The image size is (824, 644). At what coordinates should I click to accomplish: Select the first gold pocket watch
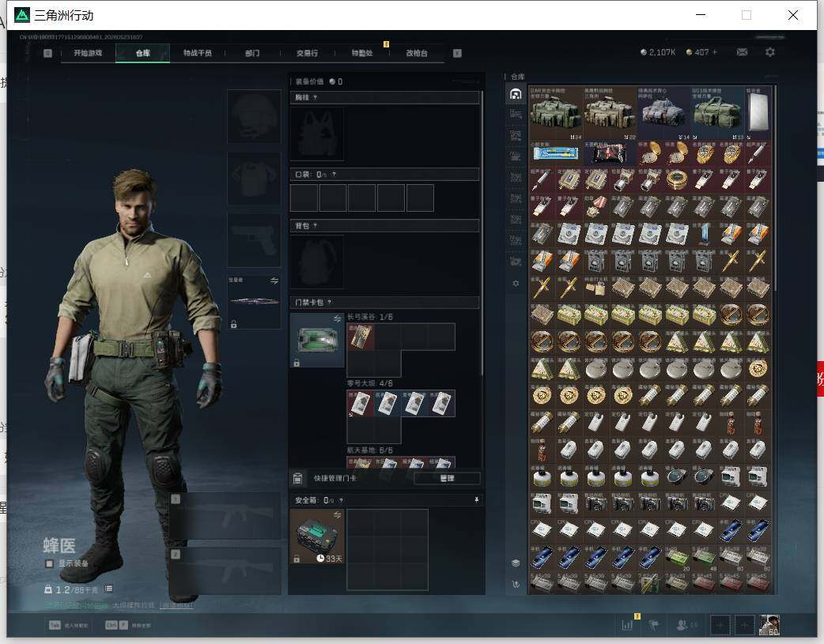(x=650, y=153)
